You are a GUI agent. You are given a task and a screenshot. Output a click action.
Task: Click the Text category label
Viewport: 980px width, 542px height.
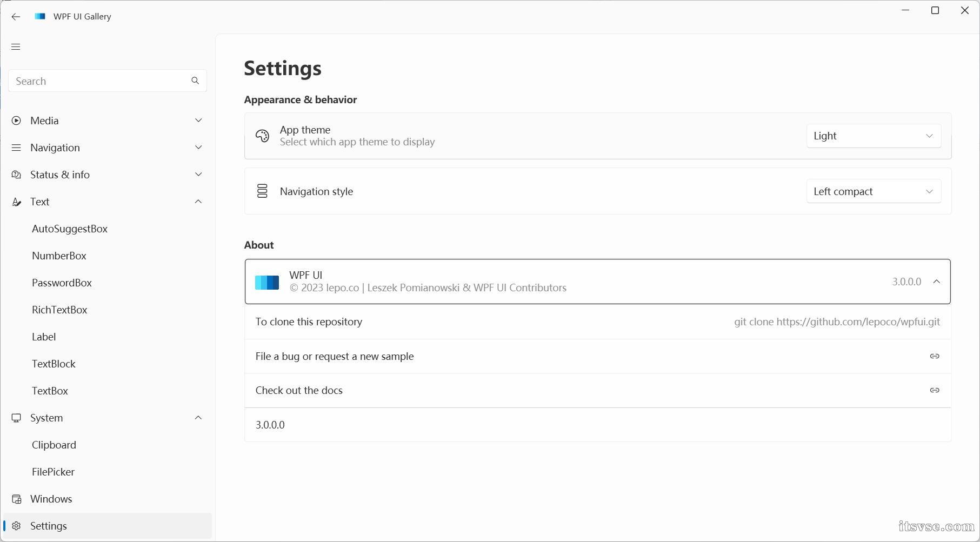coord(40,202)
